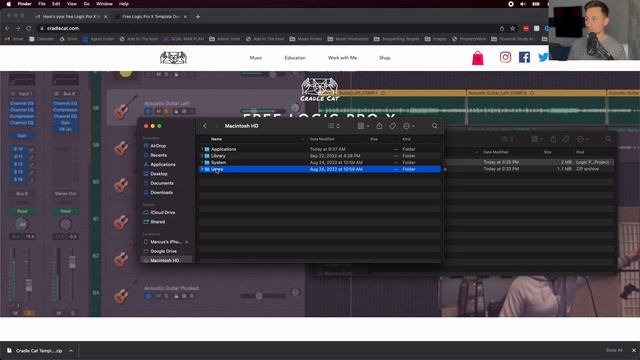The width and height of the screenshot is (640, 360).
Task: Click the Music nav link on website
Action: [256, 58]
